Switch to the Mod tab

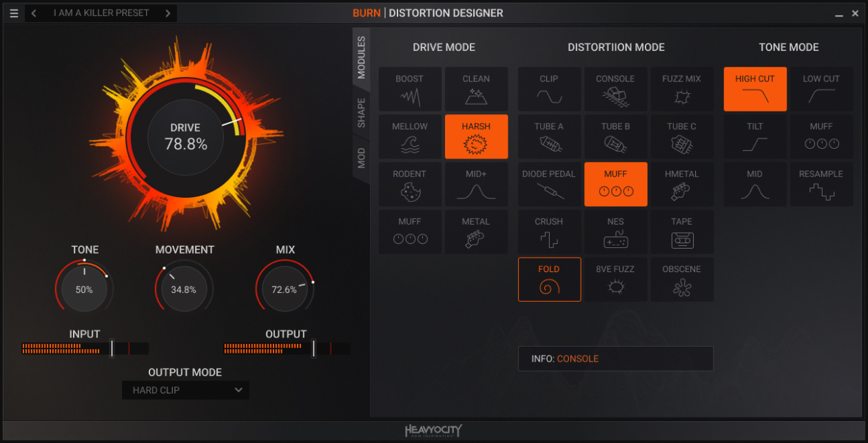(x=362, y=158)
